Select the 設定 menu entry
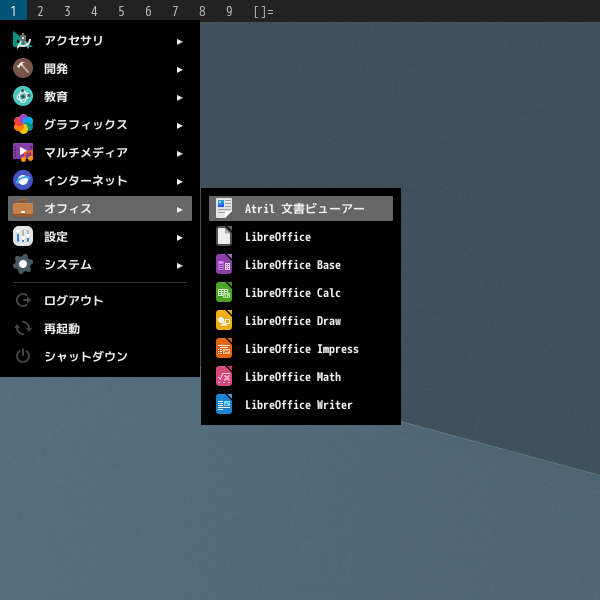 (x=100, y=236)
